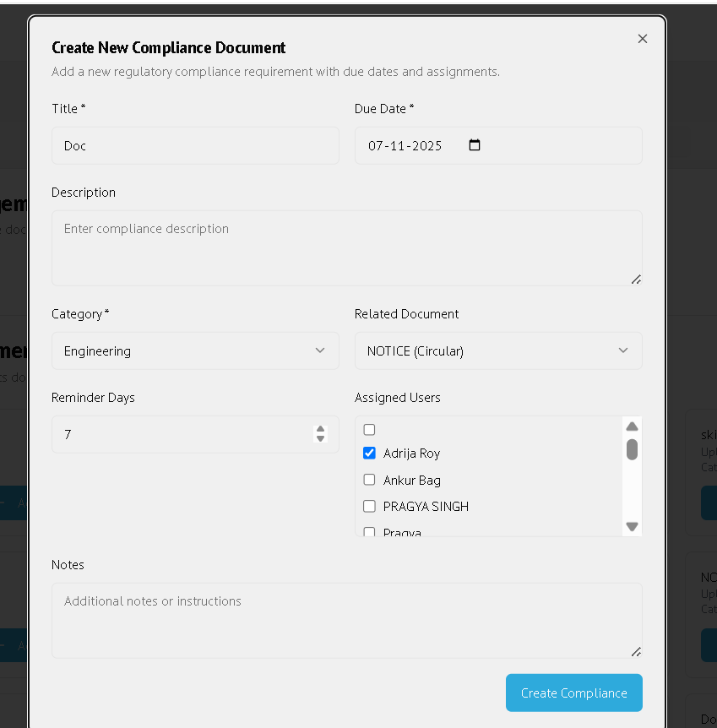The width and height of the screenshot is (717, 728).
Task: Toggle the blank unnamed user checkbox
Action: pyautogui.click(x=369, y=430)
